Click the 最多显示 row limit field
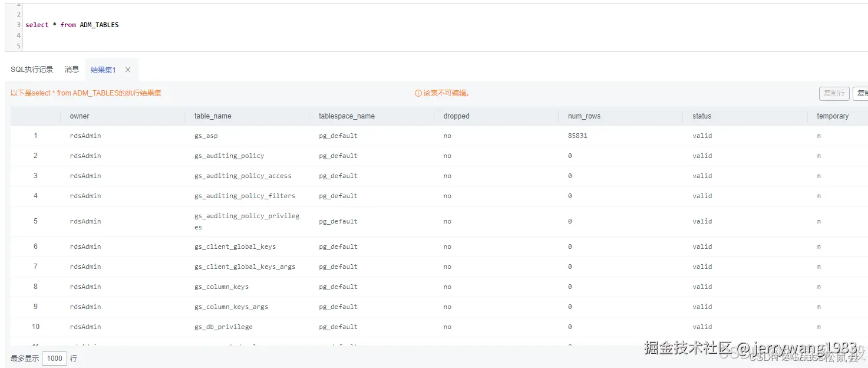This screenshot has width=868, height=368. coord(54,358)
